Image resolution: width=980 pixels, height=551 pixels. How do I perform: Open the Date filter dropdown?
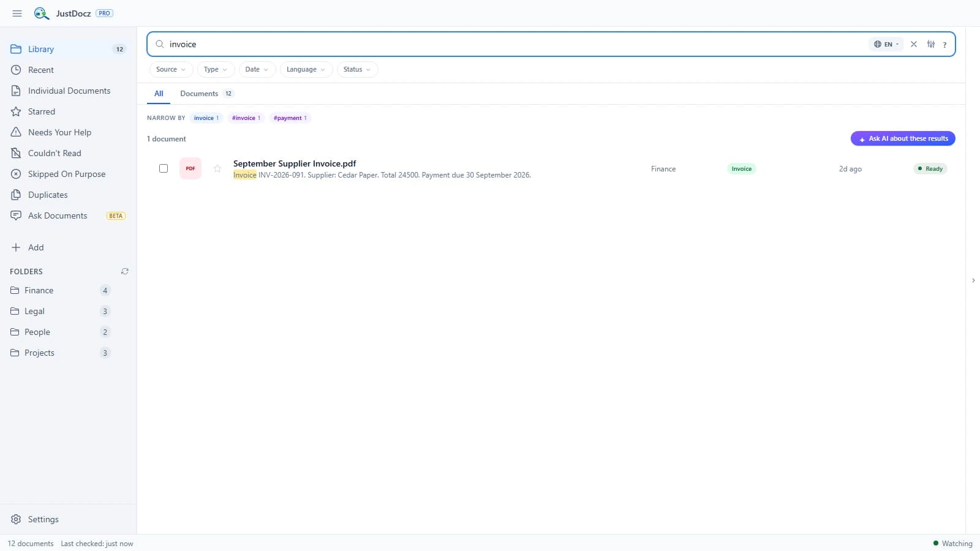(x=257, y=69)
